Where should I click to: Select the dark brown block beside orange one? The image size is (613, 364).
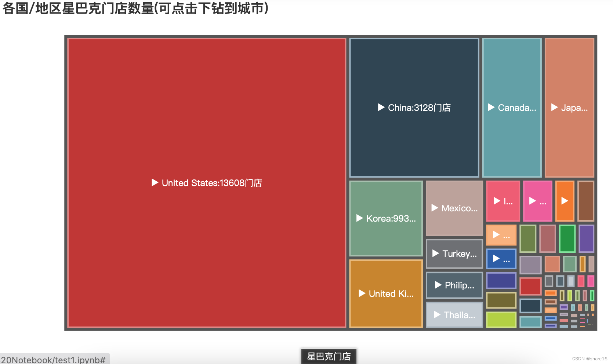(586, 201)
